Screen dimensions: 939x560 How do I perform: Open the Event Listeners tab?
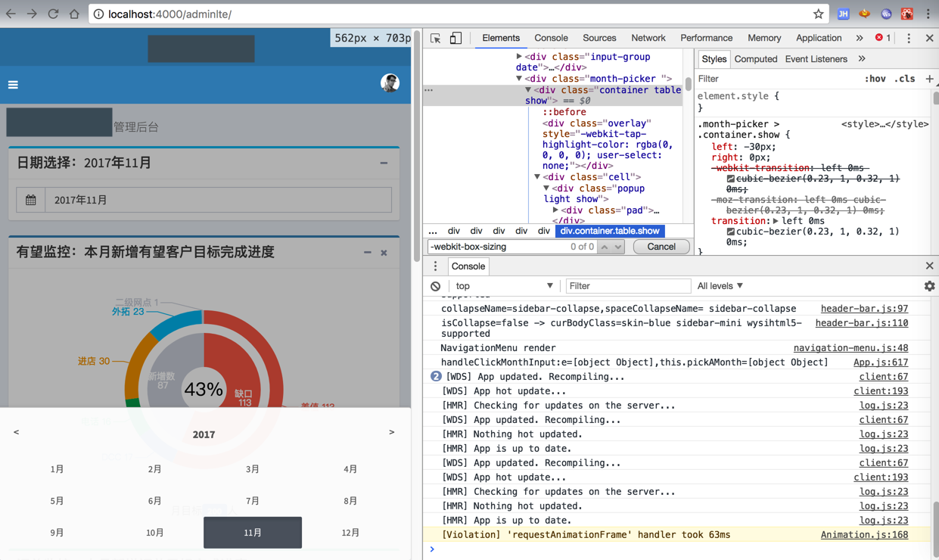click(816, 59)
